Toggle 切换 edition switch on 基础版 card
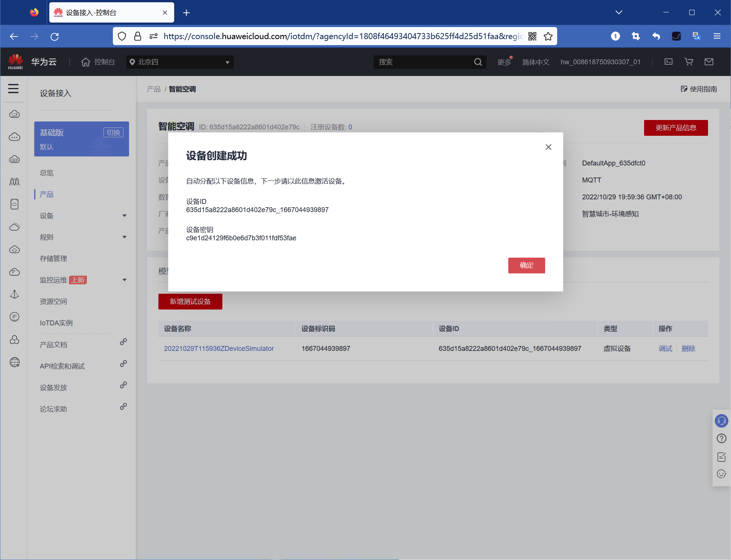Screen dimensions: 731x560 [x=113, y=132]
